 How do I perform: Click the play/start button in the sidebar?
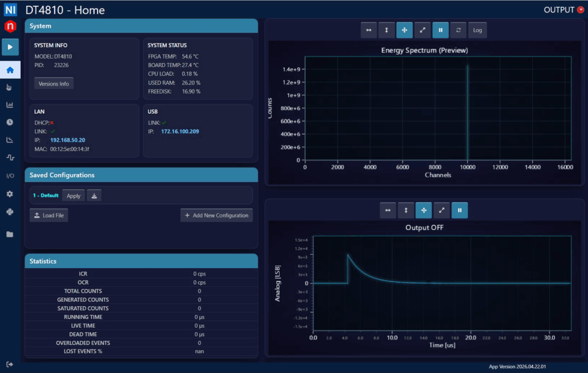point(10,47)
